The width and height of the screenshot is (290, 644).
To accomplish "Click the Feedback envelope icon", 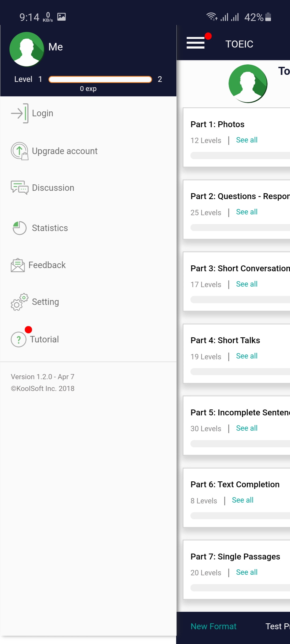I will [x=18, y=265].
